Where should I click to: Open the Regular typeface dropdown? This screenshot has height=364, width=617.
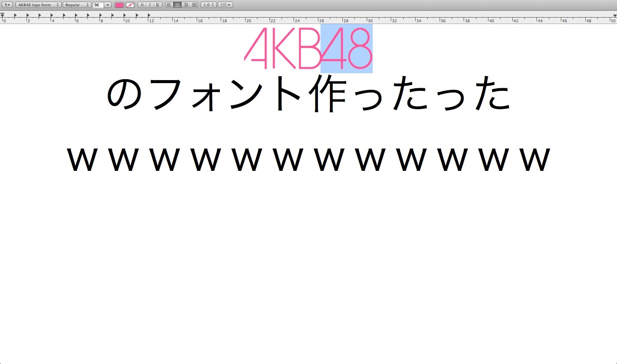click(77, 5)
